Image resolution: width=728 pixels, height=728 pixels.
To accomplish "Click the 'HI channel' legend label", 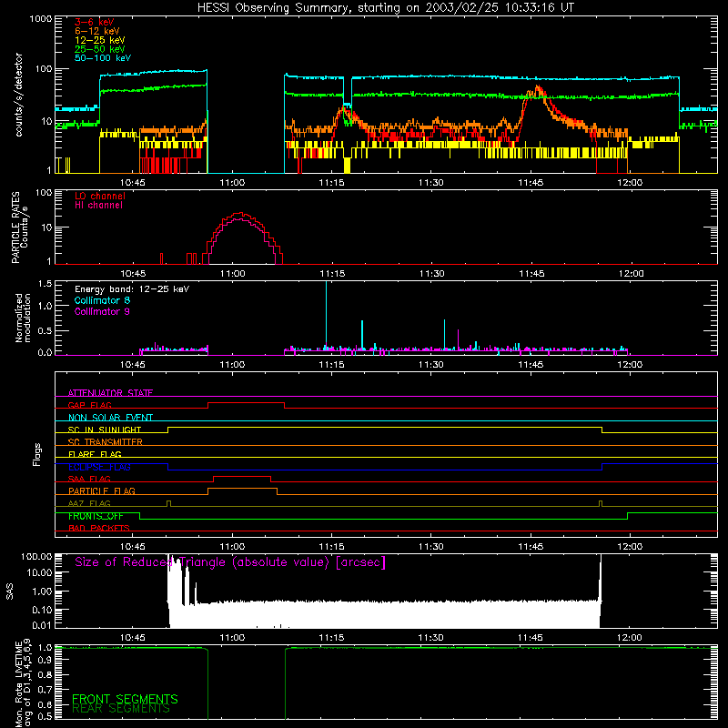I will click(x=98, y=205).
